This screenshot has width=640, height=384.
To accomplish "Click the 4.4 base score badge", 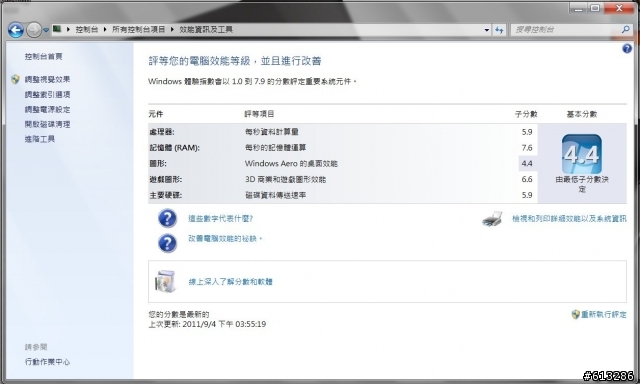I will click(x=582, y=154).
